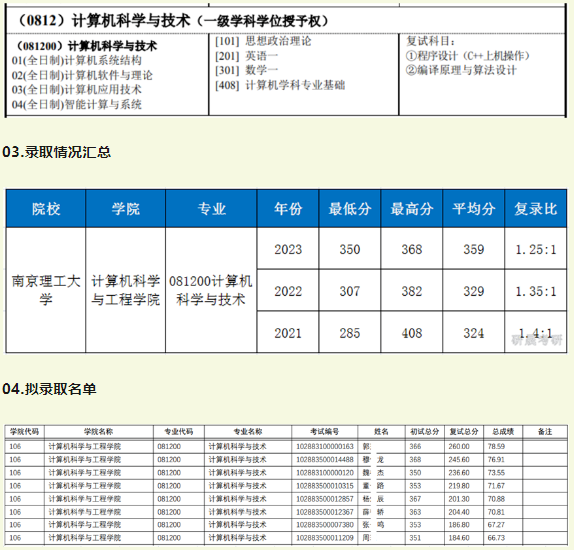Image resolution: width=574 pixels, height=550 pixels.
Task: Select exam number '102883500010315'
Action: coord(325,486)
